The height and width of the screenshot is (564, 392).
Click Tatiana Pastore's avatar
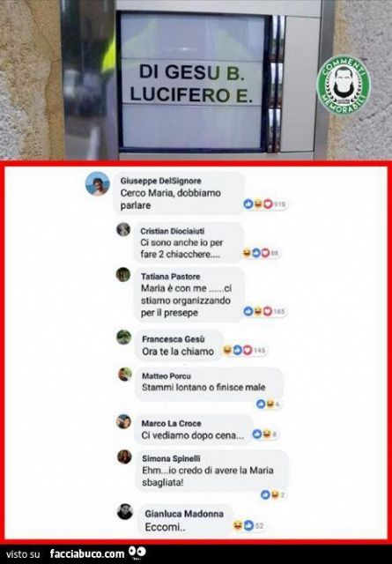pyautogui.click(x=123, y=274)
